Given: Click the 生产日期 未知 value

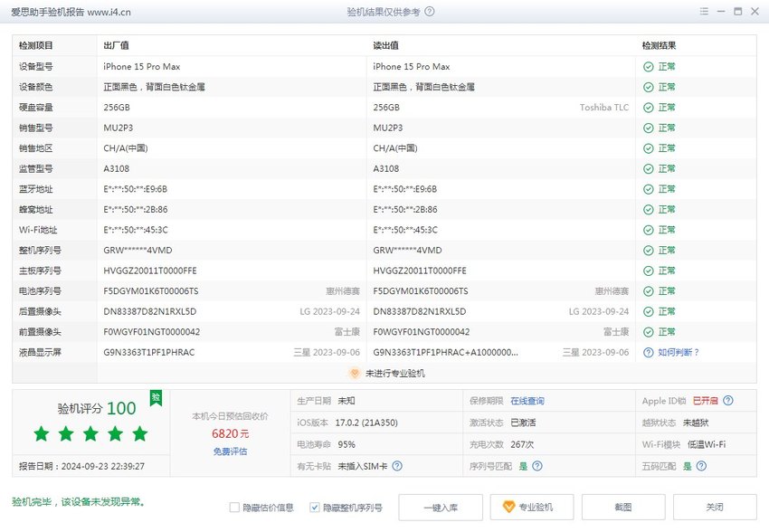Looking at the screenshot, I should click(x=347, y=401).
